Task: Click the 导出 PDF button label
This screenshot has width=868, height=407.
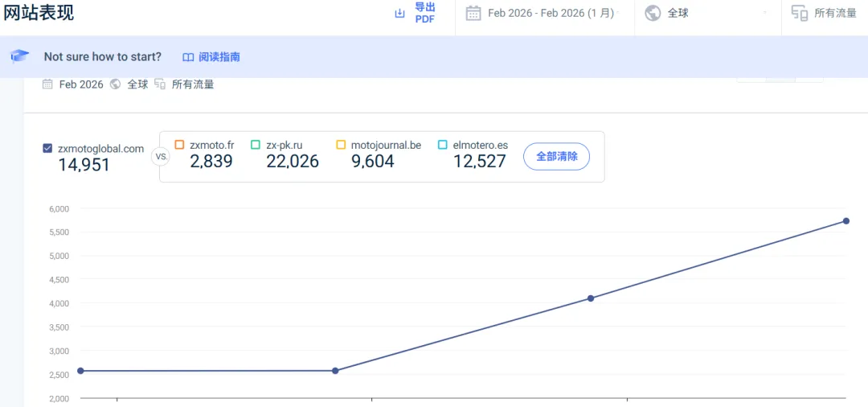Action: 424,13
